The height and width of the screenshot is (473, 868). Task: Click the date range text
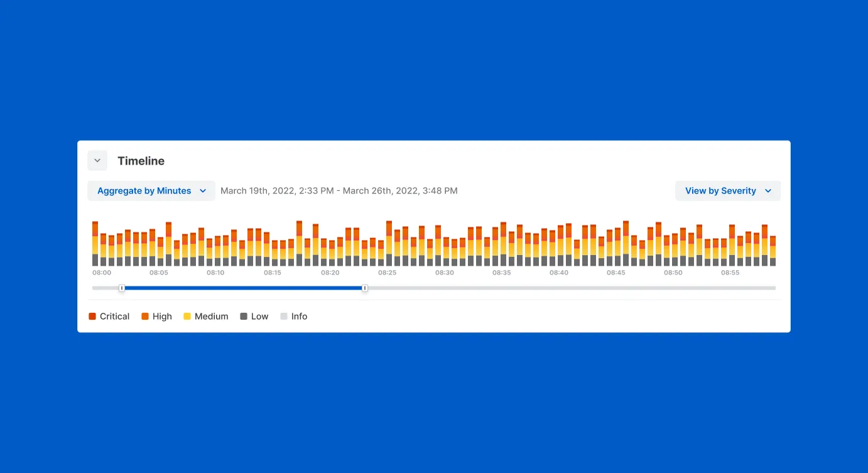point(339,191)
